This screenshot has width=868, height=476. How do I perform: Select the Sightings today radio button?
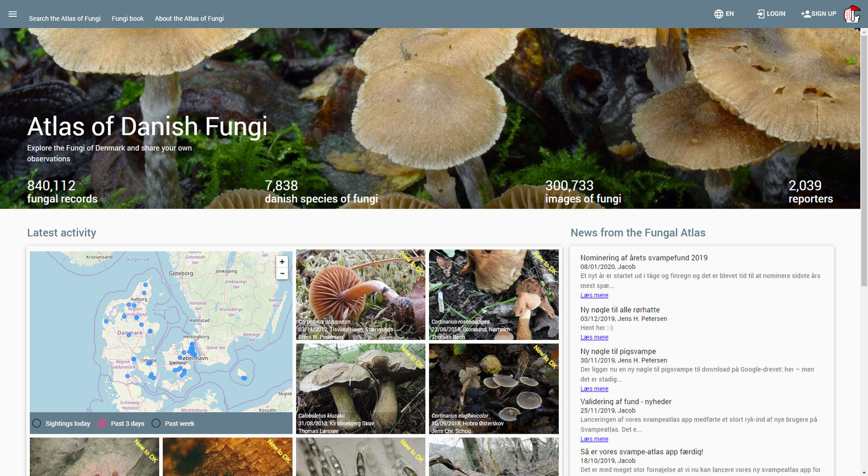[x=37, y=423]
